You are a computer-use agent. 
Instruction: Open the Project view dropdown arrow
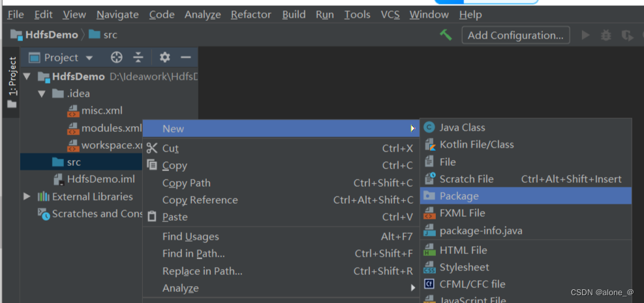[89, 58]
